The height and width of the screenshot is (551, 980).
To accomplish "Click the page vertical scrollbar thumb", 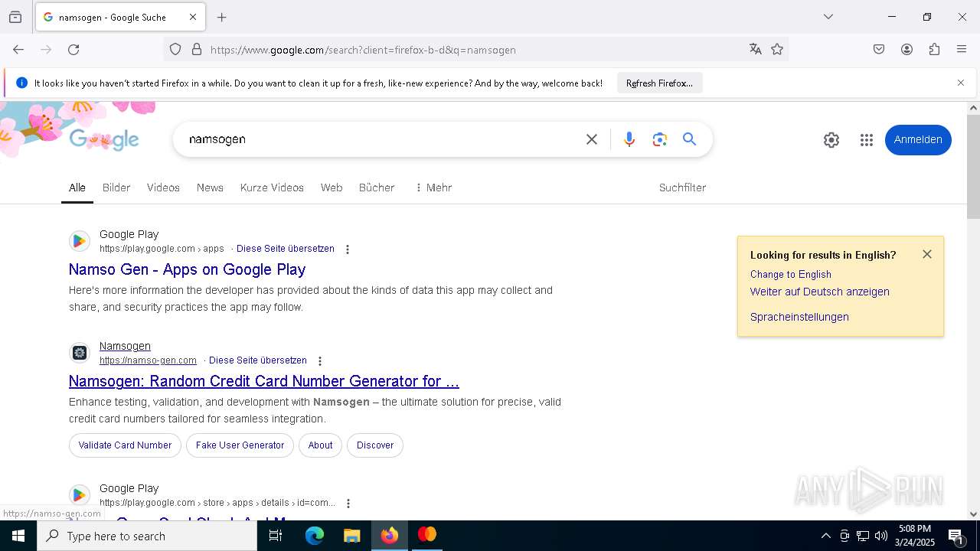I will [x=973, y=167].
